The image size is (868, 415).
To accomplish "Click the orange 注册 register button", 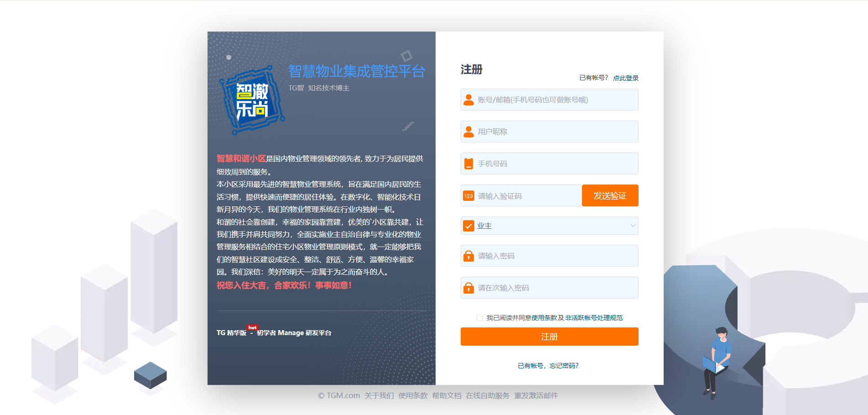I will [549, 336].
